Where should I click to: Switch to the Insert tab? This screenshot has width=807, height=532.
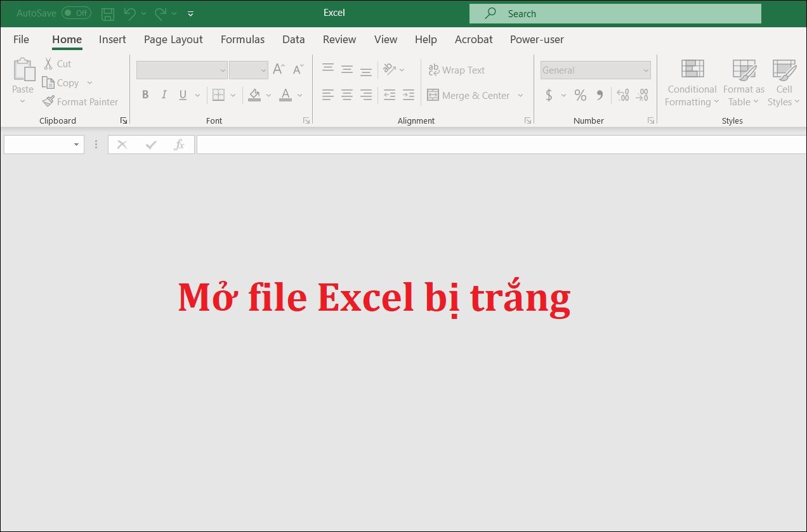(x=112, y=39)
